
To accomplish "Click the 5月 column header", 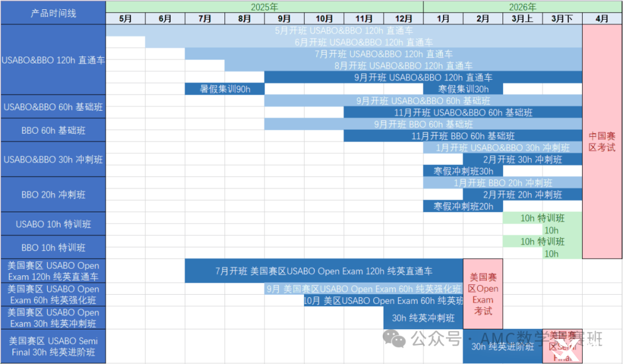I will click(126, 18).
